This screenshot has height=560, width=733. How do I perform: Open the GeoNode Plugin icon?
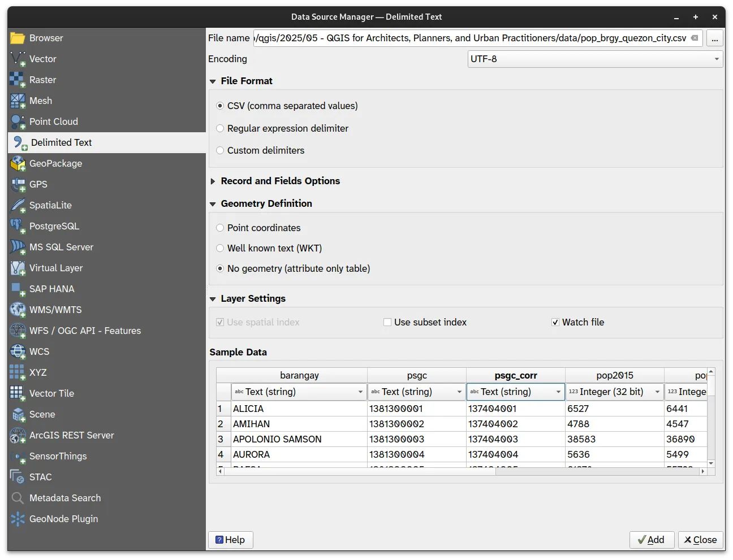click(18, 519)
